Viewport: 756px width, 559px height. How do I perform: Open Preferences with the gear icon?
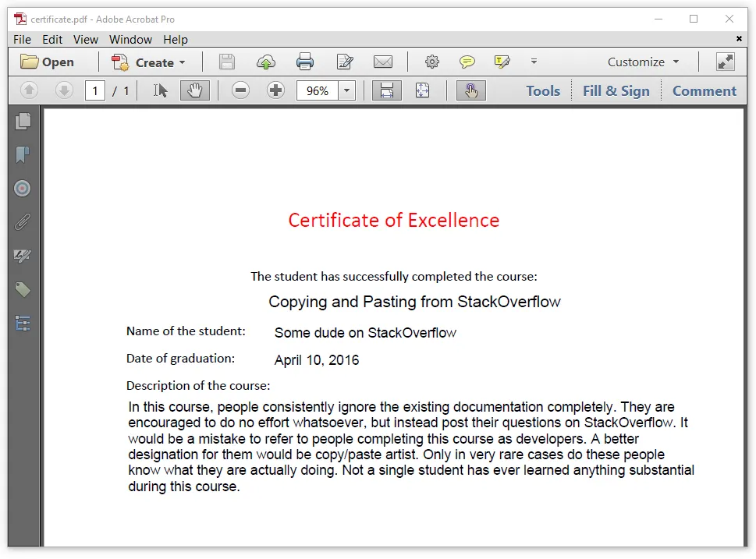432,62
